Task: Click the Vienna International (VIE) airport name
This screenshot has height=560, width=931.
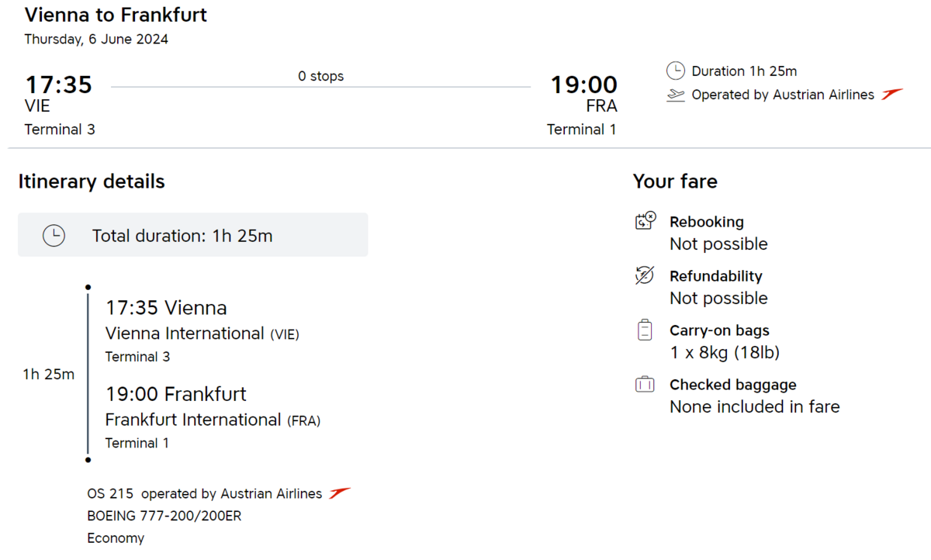Action: pyautogui.click(x=202, y=334)
